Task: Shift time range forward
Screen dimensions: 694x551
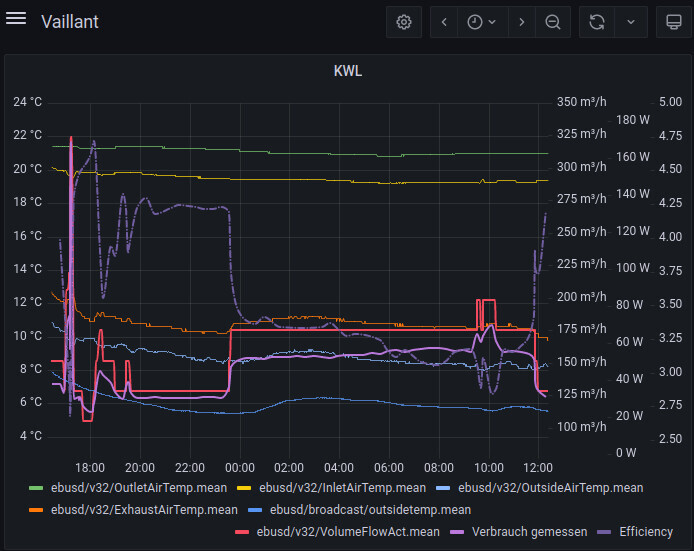Action: point(521,22)
